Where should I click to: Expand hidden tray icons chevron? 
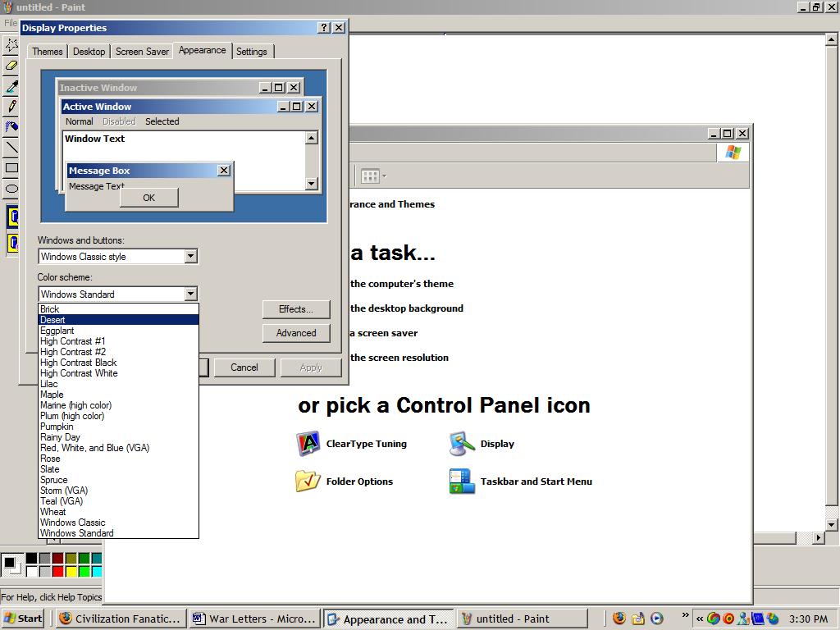pos(699,619)
